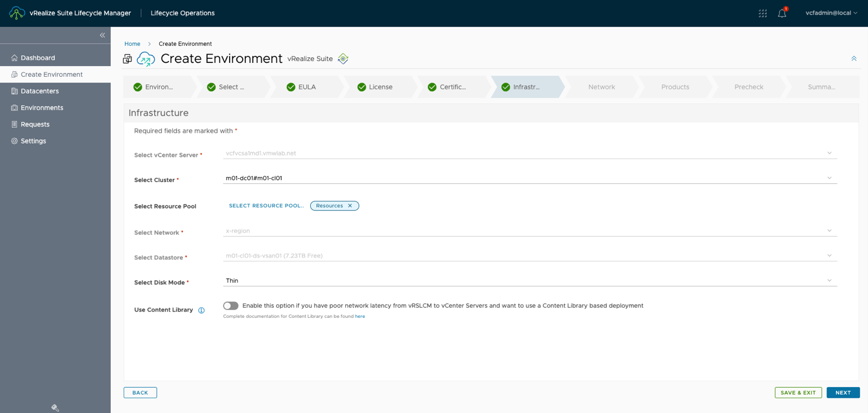Collapse the header using double up-chevron icon
Viewport: 868px width, 413px height.
[854, 59]
